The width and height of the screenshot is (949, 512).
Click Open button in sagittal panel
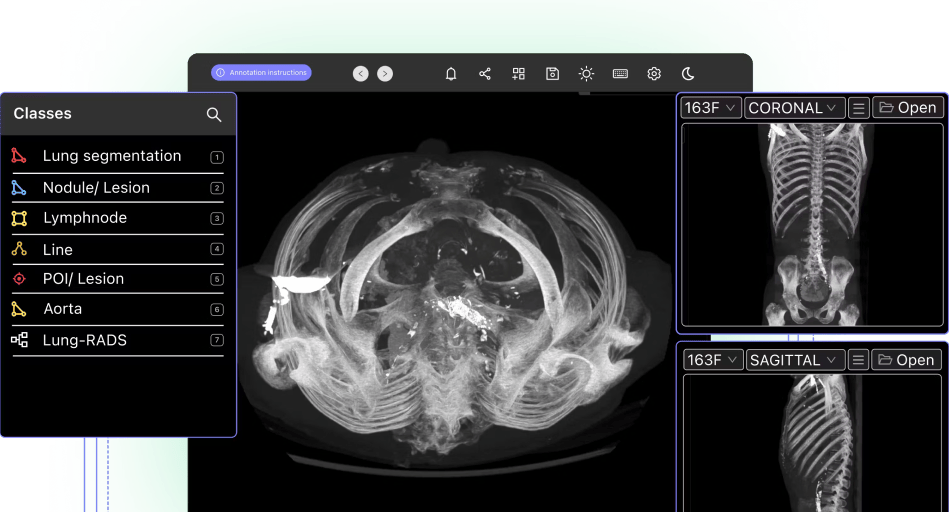(907, 360)
